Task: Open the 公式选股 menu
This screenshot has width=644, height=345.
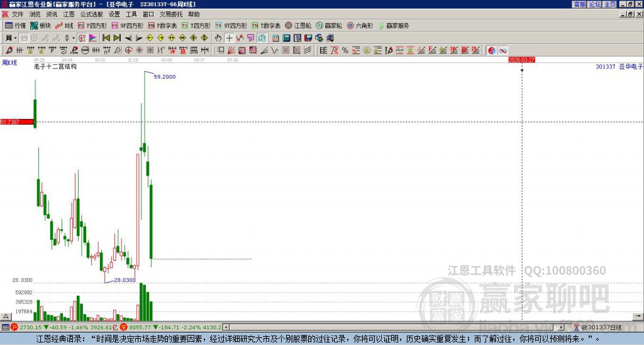Action: click(92, 14)
